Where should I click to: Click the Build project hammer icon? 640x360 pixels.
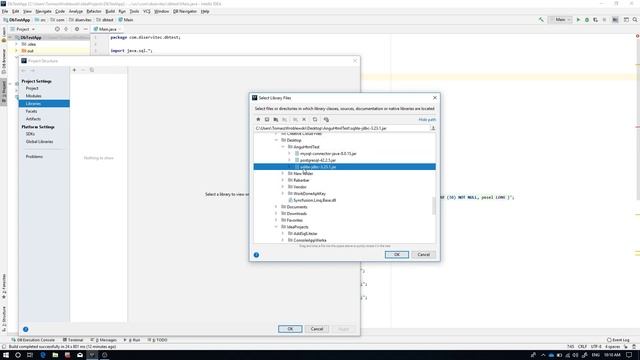(x=541, y=20)
